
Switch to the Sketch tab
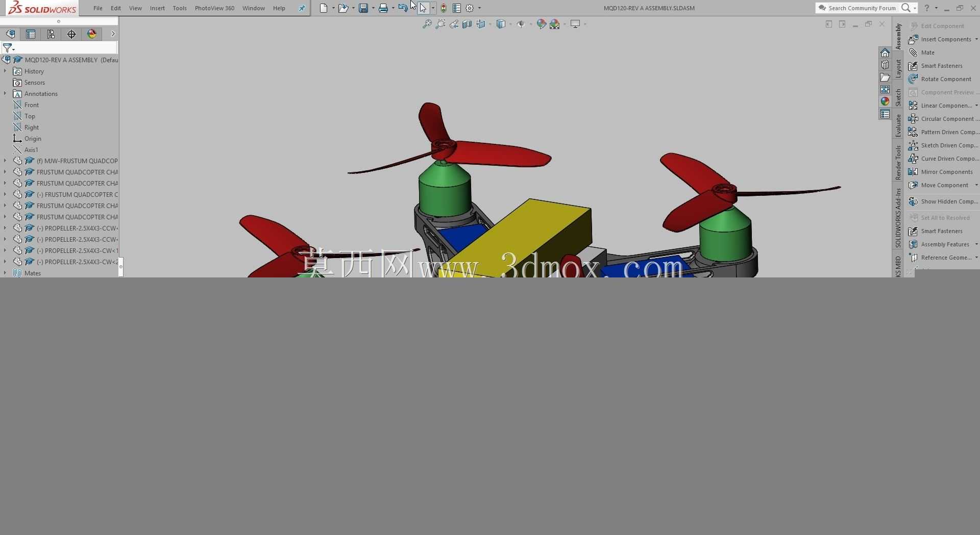click(898, 97)
